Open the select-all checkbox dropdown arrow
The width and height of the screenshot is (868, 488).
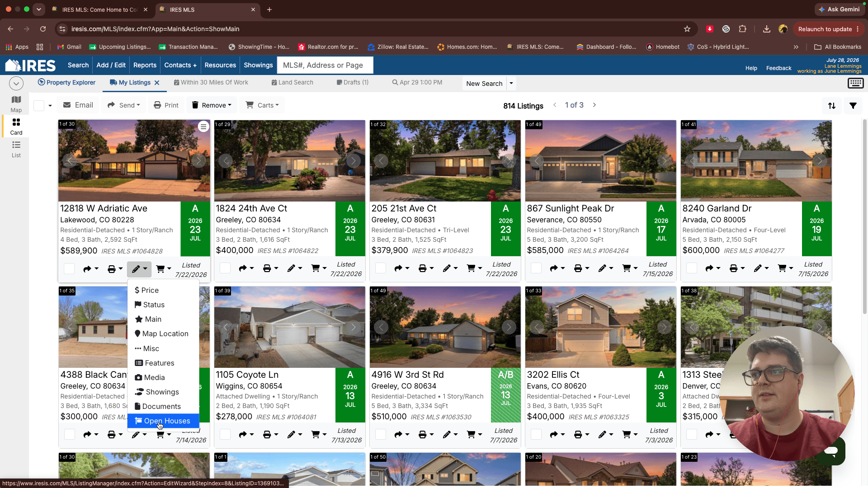(50, 106)
